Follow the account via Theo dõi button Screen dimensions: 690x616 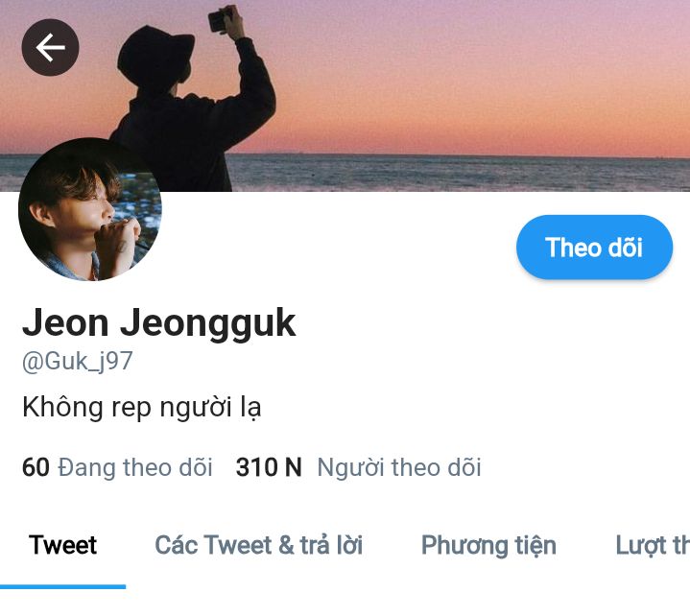(x=594, y=248)
